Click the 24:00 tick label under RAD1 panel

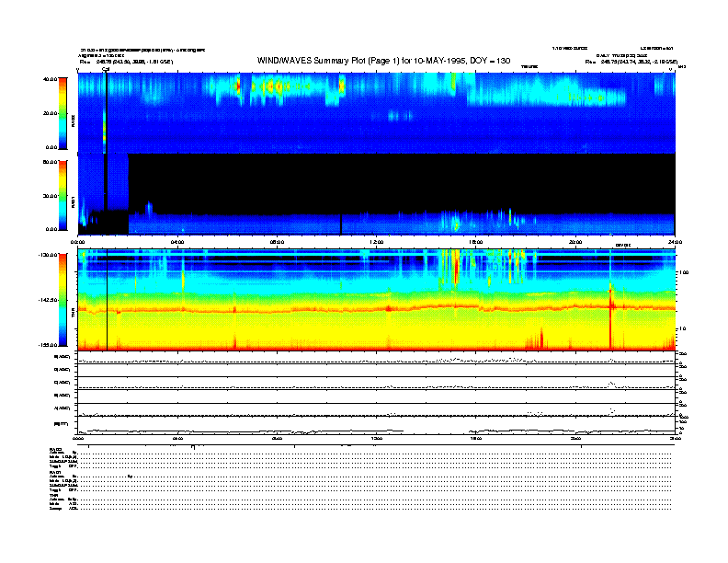click(x=675, y=242)
